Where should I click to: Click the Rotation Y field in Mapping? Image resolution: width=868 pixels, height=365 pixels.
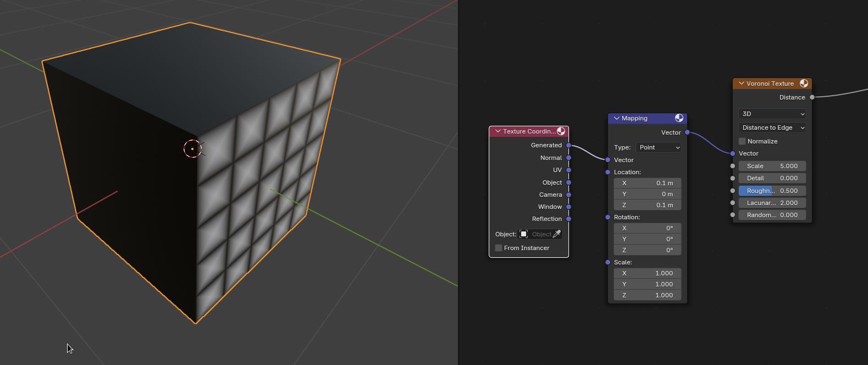[648, 239]
